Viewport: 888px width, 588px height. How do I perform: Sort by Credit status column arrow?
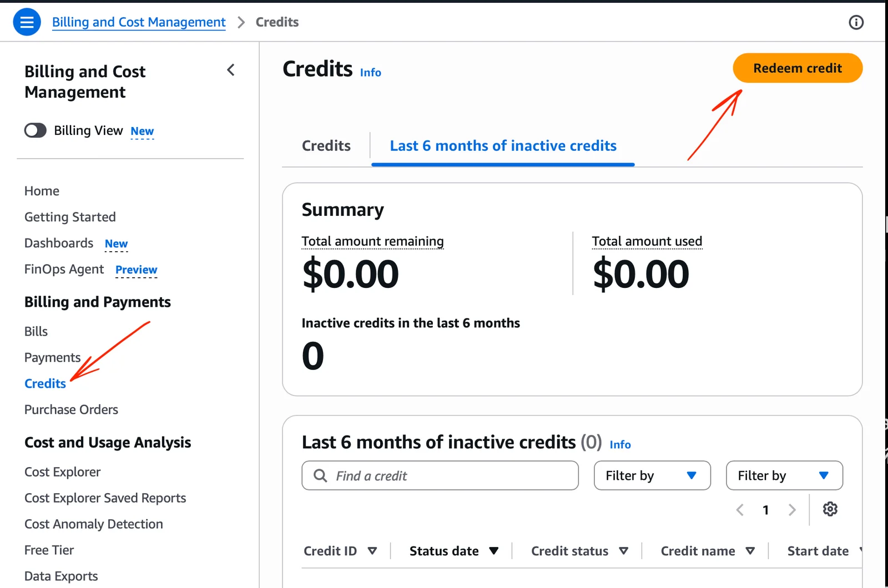623,551
